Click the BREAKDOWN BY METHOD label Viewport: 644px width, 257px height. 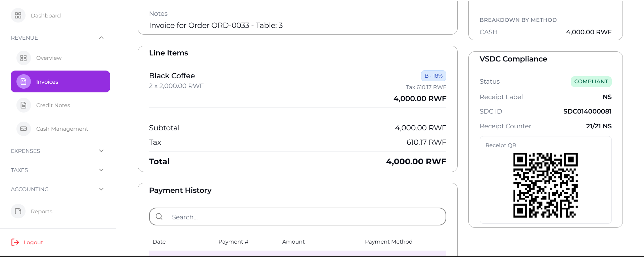coord(518,20)
